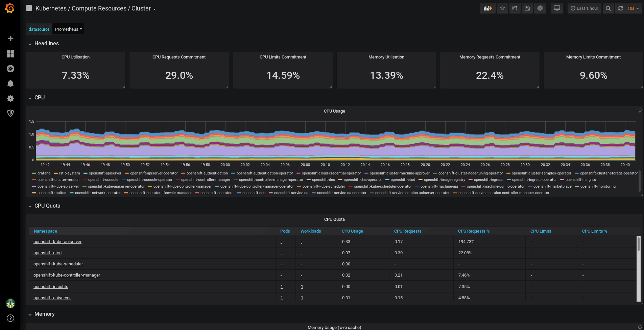This screenshot has height=330, width=644.
Task: Click the Add panel toolbar icon
Action: click(x=487, y=8)
